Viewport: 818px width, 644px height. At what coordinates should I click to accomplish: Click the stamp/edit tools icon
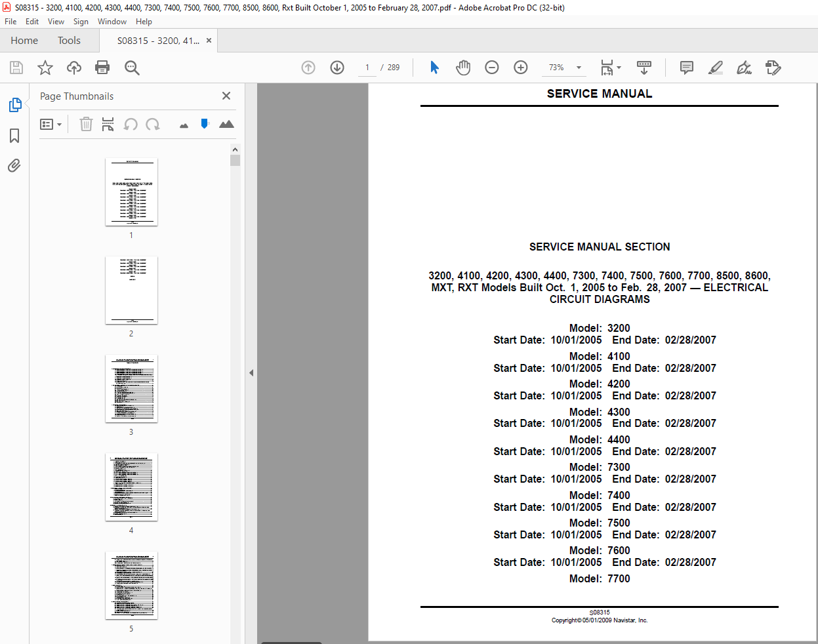coord(773,68)
